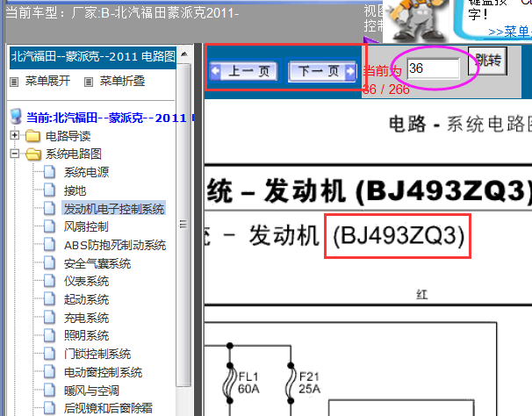
Task: Click the computer icon beside 当前:北汽福田
Action: point(16,117)
